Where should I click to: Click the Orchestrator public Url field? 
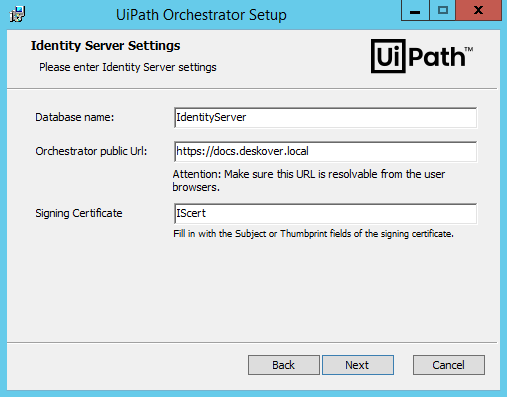325,151
